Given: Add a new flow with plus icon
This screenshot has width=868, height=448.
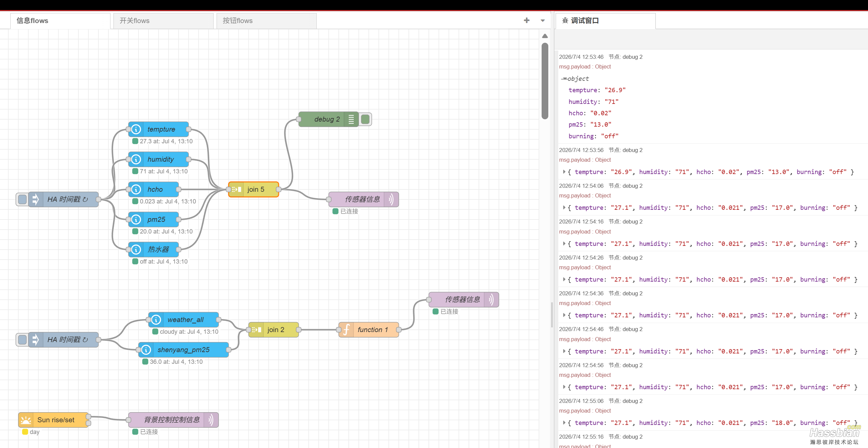Looking at the screenshot, I should (527, 21).
